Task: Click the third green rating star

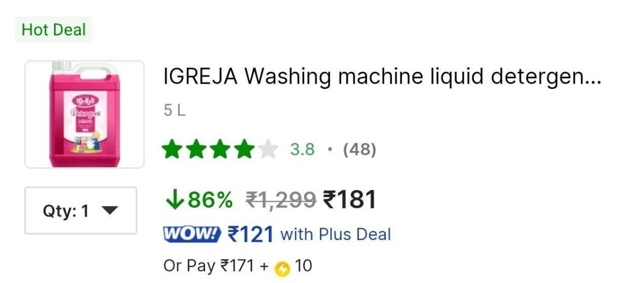Action: tap(220, 150)
